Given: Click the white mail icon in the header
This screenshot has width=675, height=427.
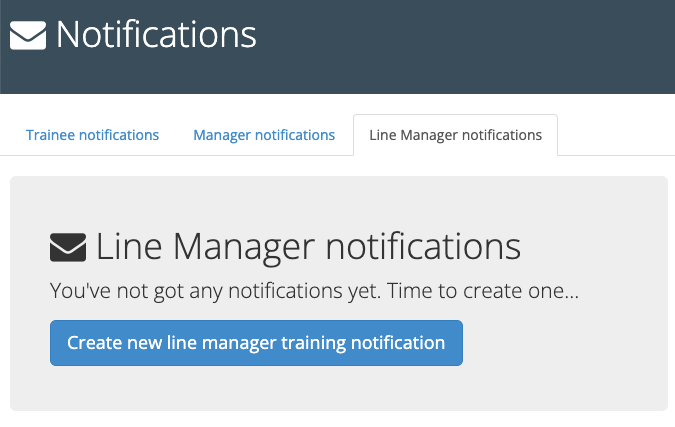Looking at the screenshot, I should pyautogui.click(x=28, y=36).
